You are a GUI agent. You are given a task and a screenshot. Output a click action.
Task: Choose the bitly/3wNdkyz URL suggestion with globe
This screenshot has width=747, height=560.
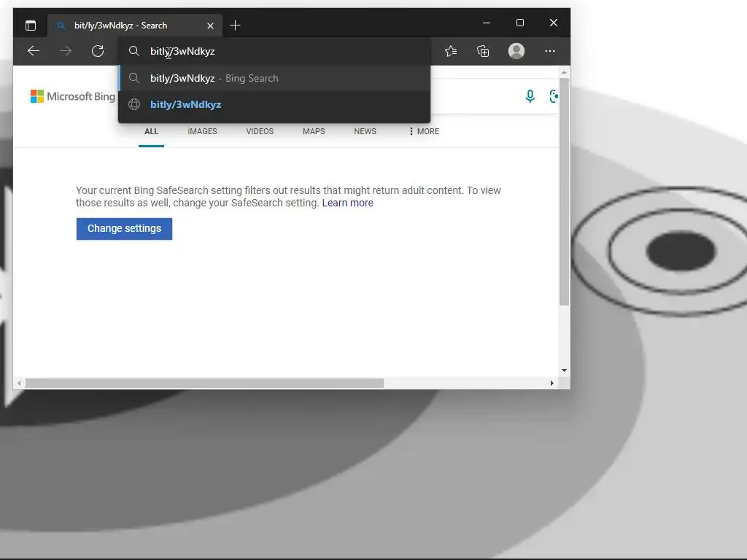(274, 104)
